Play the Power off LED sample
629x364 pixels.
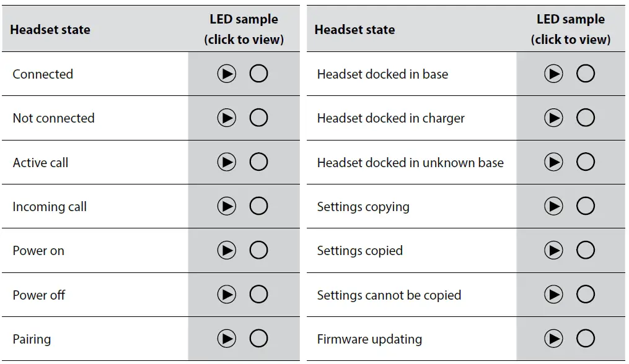pyautogui.click(x=227, y=295)
